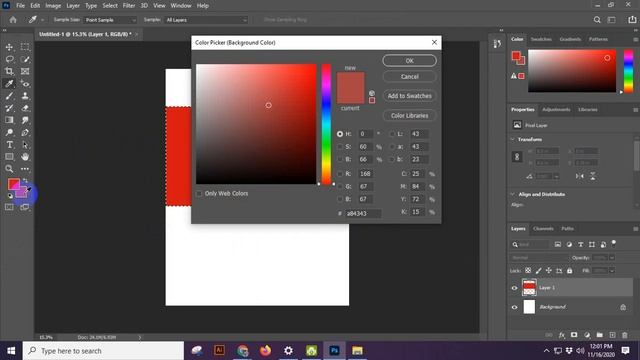Viewport: 640px width, 360px height.
Task: Click the foreground color swatch in toolbar
Action: [13, 184]
